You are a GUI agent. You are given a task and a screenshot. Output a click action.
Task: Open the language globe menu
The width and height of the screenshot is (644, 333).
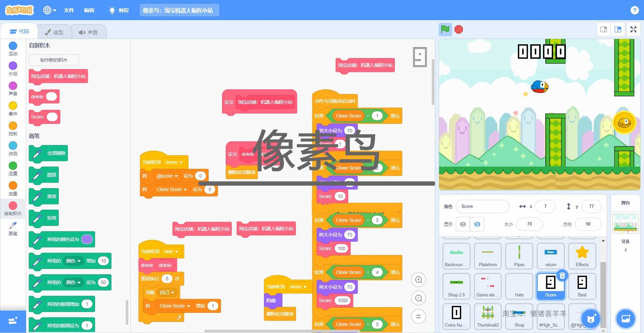[x=50, y=10]
